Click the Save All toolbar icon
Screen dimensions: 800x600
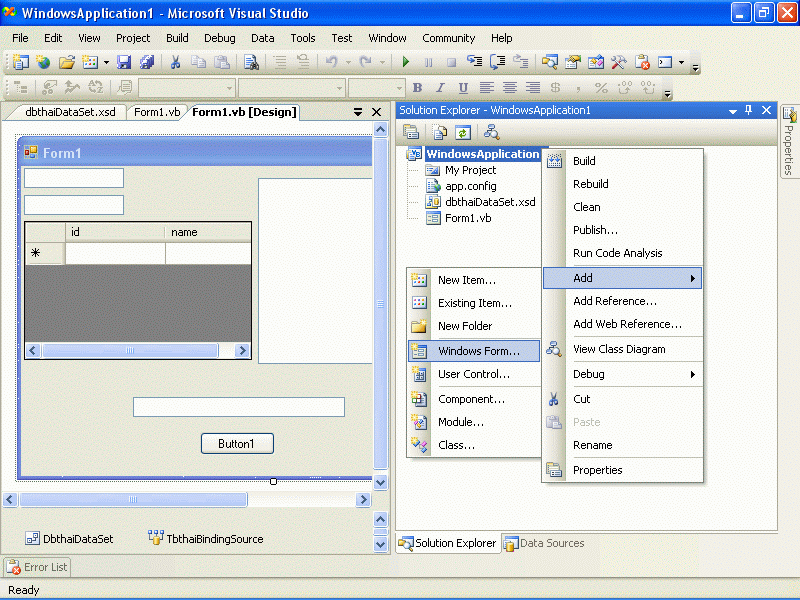tap(147, 62)
